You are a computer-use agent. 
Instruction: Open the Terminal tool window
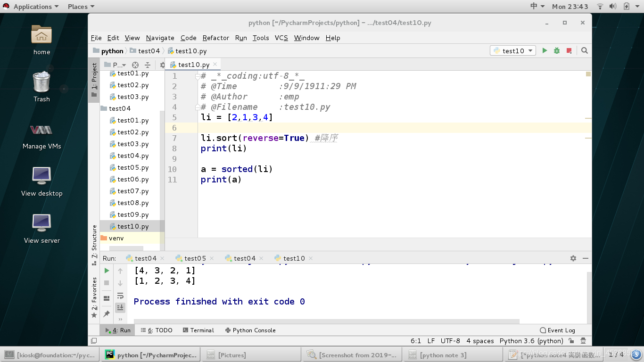tap(198, 330)
